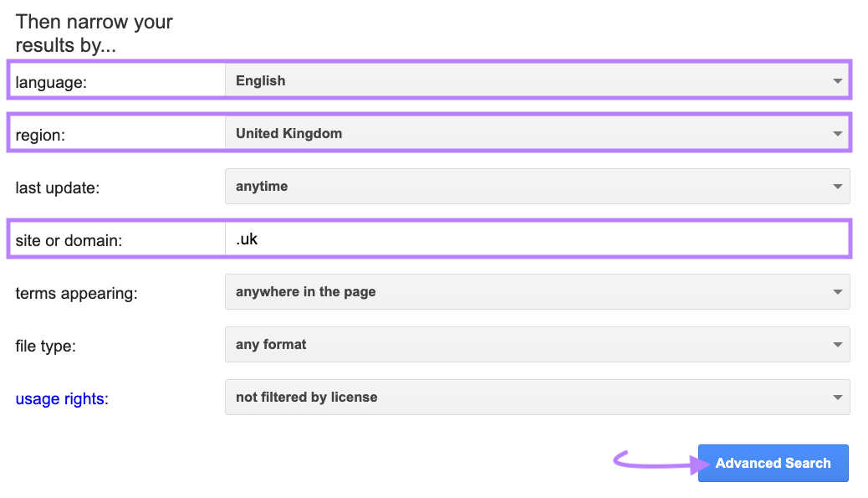The height and width of the screenshot is (498, 868).
Task: Click the usage rights dropdown arrow
Action: 837,397
